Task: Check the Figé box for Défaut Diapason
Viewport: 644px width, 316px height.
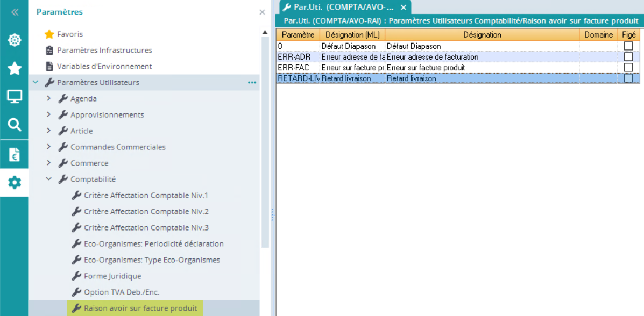Action: coord(628,46)
